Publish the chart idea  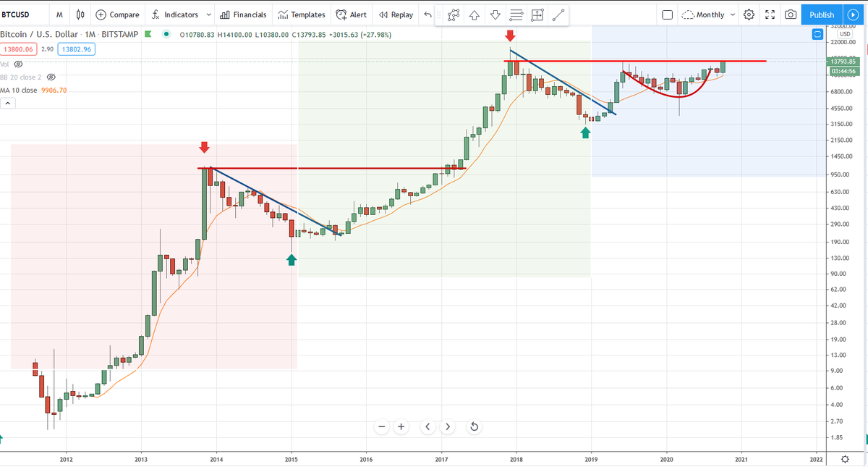pyautogui.click(x=822, y=14)
